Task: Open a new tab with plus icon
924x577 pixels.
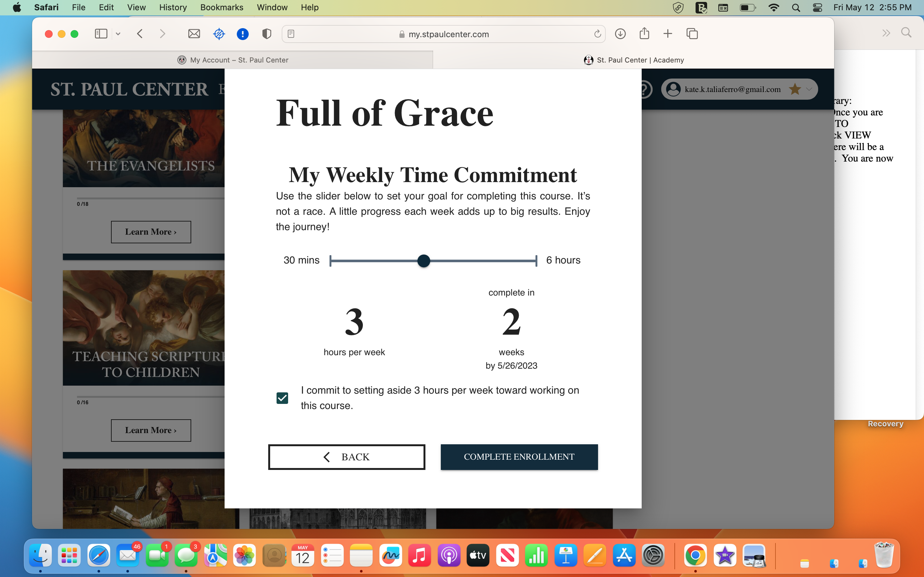Action: (668, 34)
